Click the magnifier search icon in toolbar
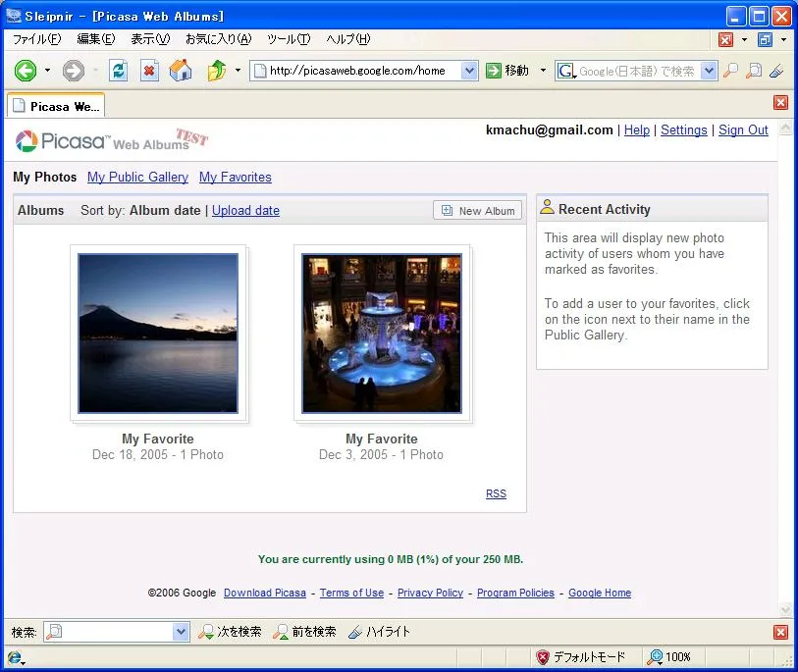 tap(731, 71)
